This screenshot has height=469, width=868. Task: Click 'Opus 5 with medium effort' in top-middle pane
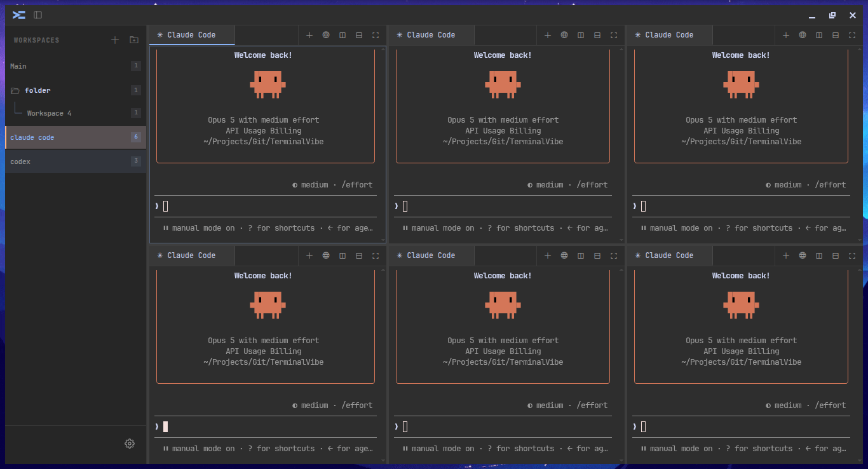503,120
